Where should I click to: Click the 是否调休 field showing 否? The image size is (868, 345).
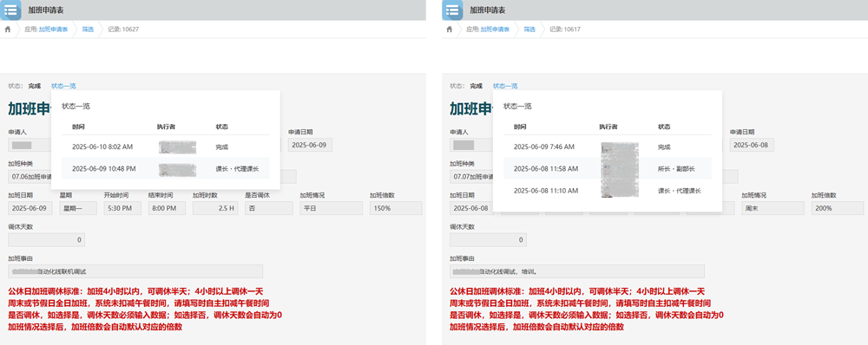point(269,208)
